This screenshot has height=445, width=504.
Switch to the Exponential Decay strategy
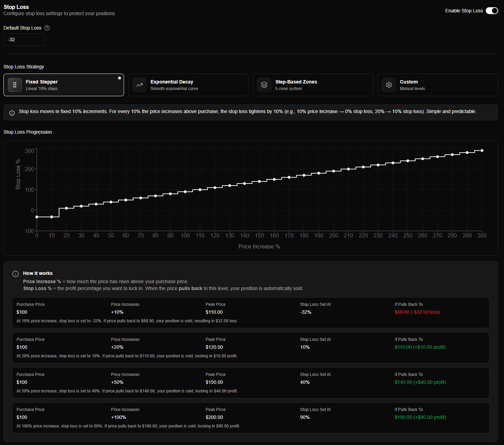pos(188,85)
